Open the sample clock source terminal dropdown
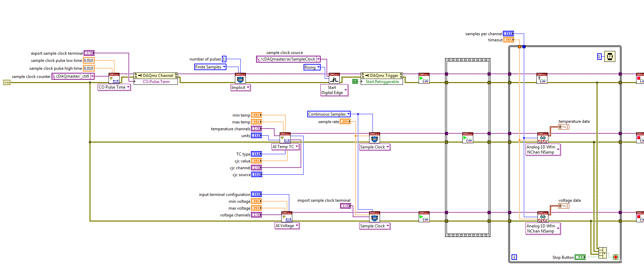644x265 pixels. point(318,59)
